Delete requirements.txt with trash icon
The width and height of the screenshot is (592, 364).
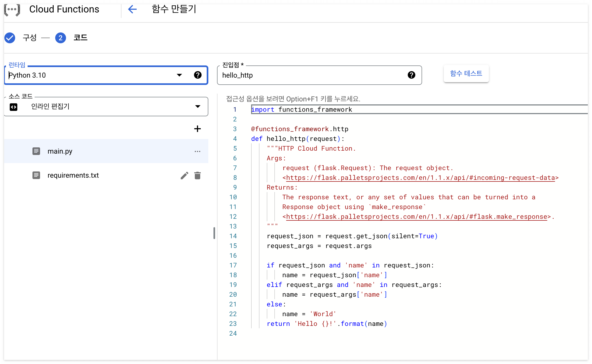tap(198, 176)
